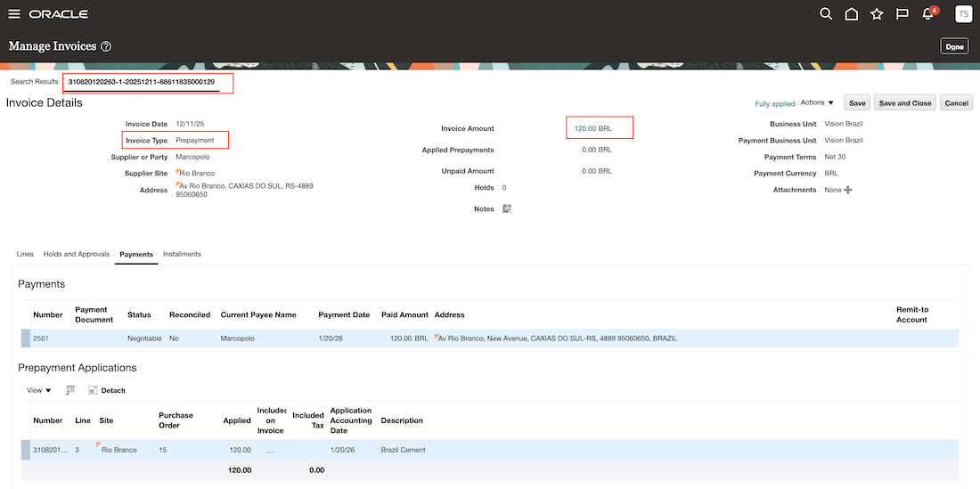
Task: Open the Fully applied link
Action: [774, 103]
